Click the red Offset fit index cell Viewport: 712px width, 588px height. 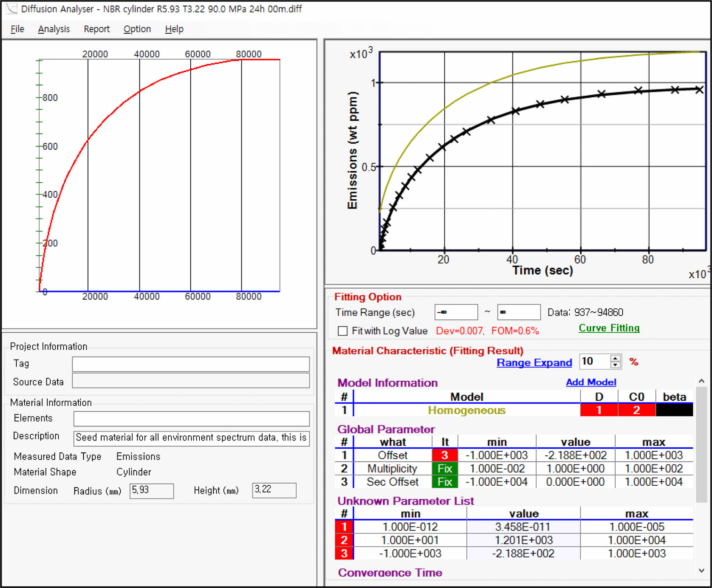pyautogui.click(x=445, y=455)
